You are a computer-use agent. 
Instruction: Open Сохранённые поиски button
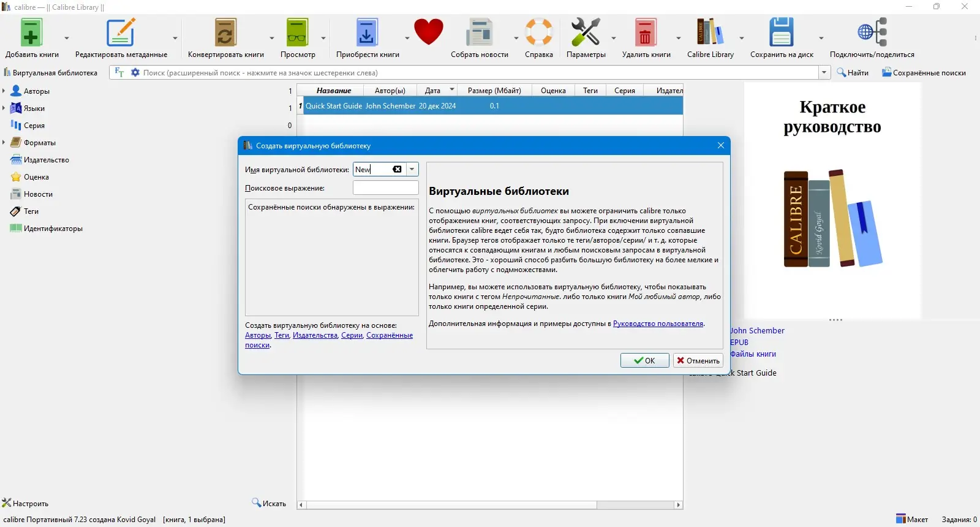pyautogui.click(x=924, y=72)
